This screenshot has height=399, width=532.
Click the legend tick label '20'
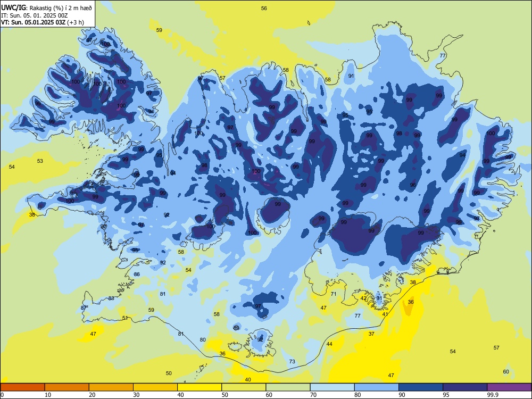coord(92,395)
